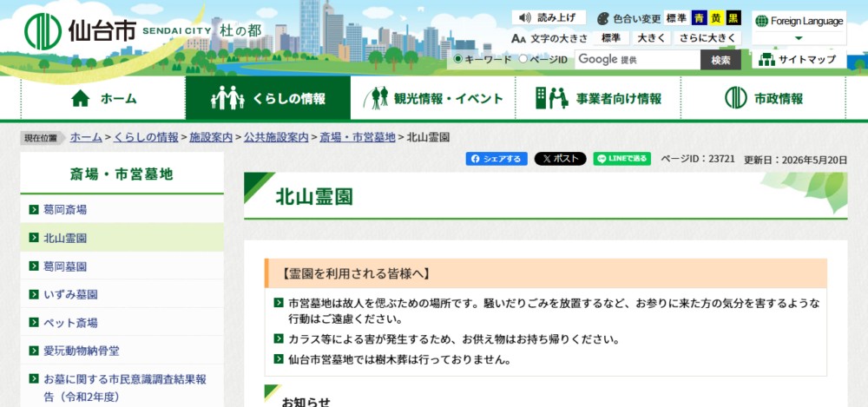Click arrow icon beside sidebar 北山霊園

tap(33, 238)
